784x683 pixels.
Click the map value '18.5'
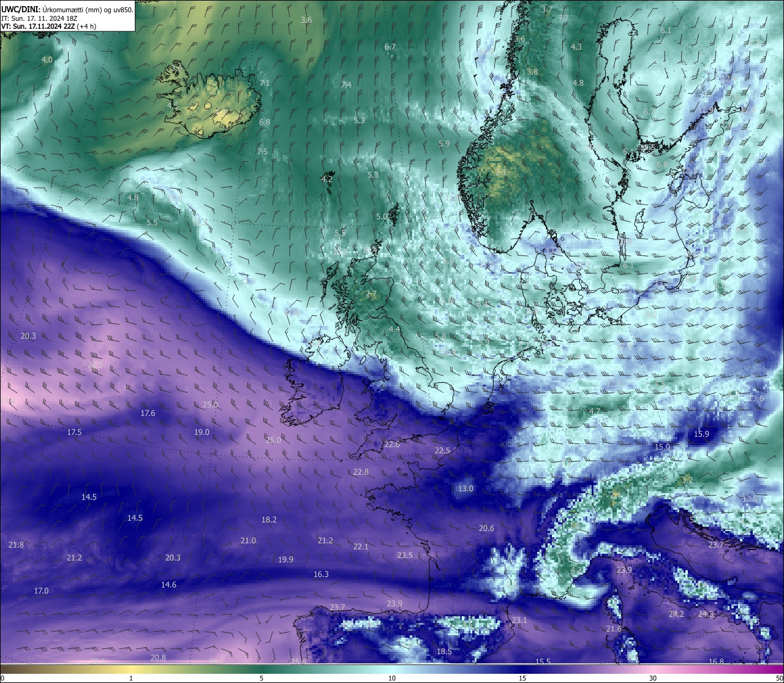tap(444, 651)
